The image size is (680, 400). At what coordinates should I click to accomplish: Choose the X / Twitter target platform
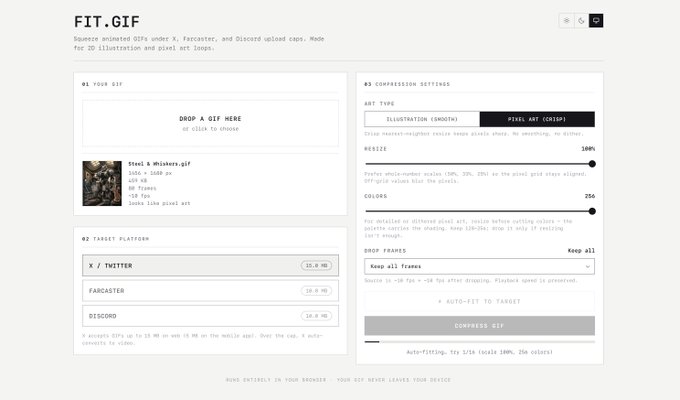point(210,266)
